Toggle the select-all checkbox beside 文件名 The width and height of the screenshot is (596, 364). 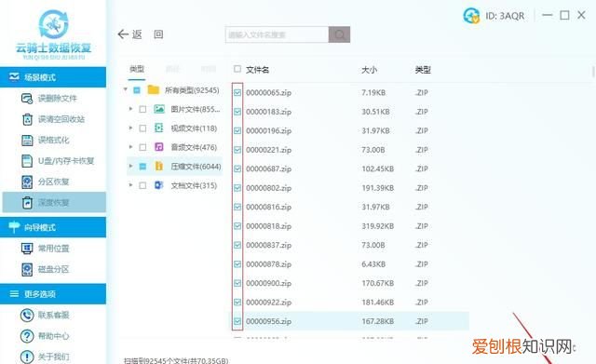[237, 69]
